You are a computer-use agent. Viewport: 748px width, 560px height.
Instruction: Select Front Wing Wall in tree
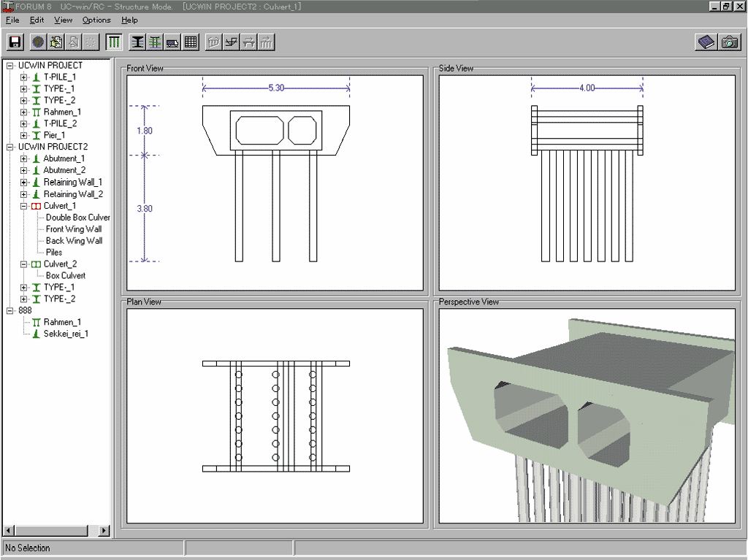pos(74,229)
